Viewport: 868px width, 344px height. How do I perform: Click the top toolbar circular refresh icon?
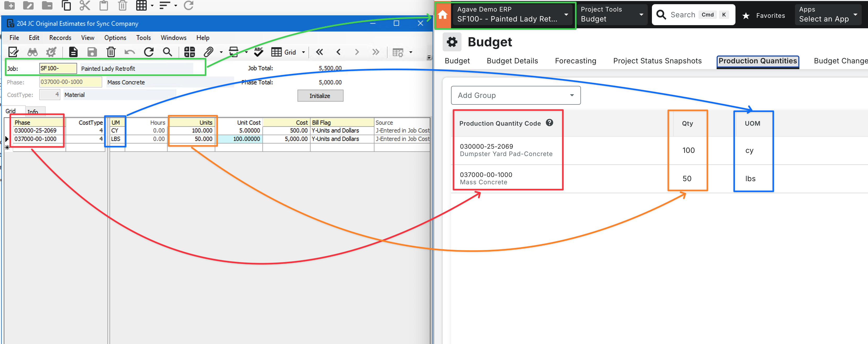tap(188, 5)
